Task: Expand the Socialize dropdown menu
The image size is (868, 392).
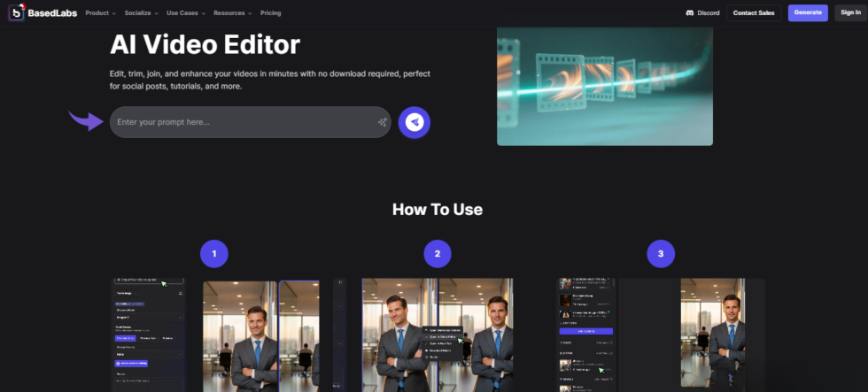Action: [141, 12]
